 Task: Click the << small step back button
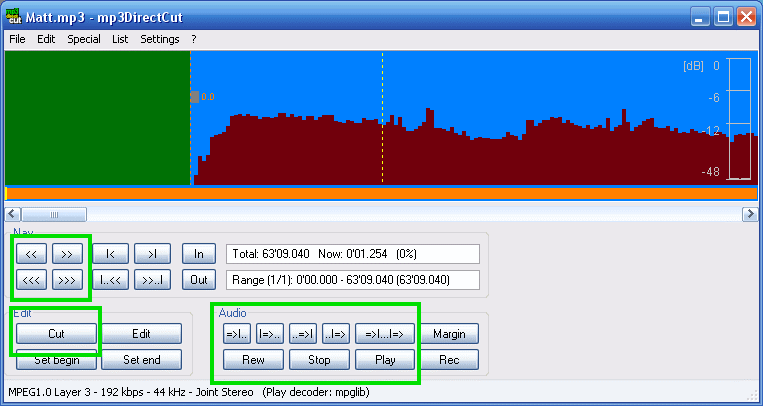31,253
